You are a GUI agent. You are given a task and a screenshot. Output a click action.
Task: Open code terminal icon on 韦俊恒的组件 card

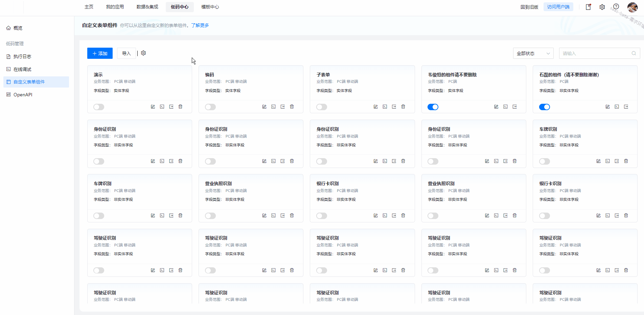[x=505, y=107]
